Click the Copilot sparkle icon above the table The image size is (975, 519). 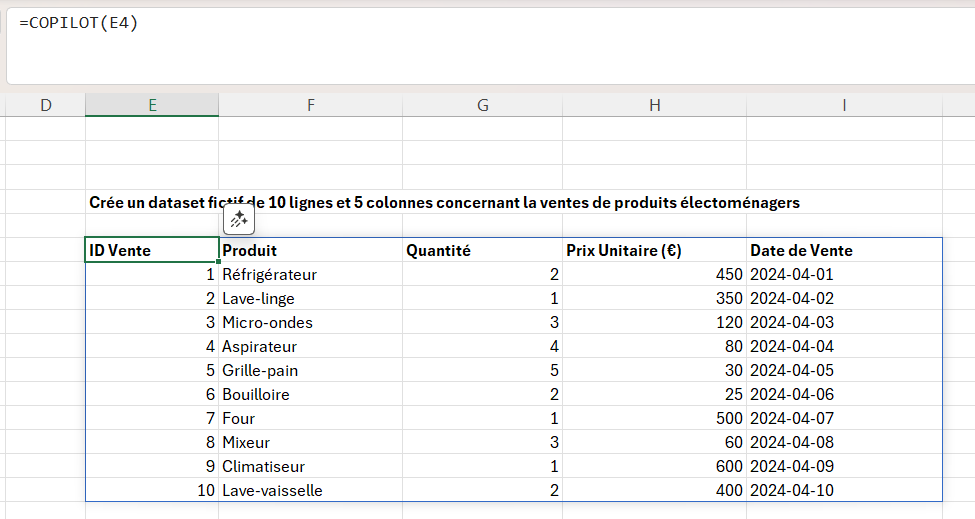pos(238,220)
